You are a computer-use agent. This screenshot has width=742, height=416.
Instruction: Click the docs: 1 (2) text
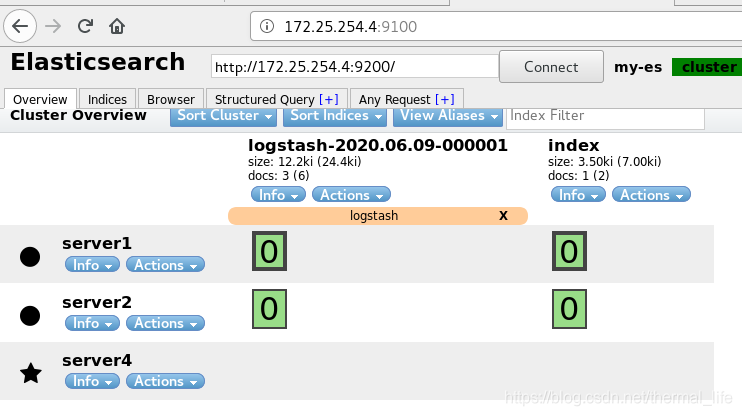[x=579, y=176]
